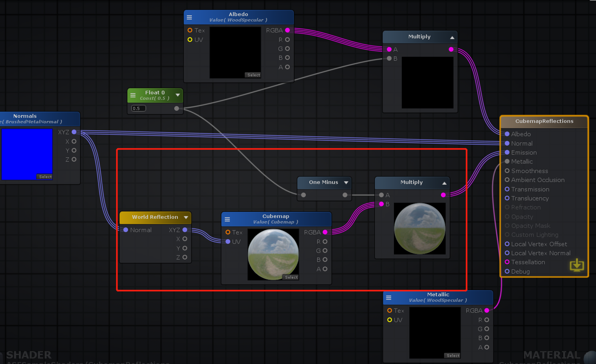Click Select on the Normals texture preview
The image size is (596, 364).
pos(45,177)
